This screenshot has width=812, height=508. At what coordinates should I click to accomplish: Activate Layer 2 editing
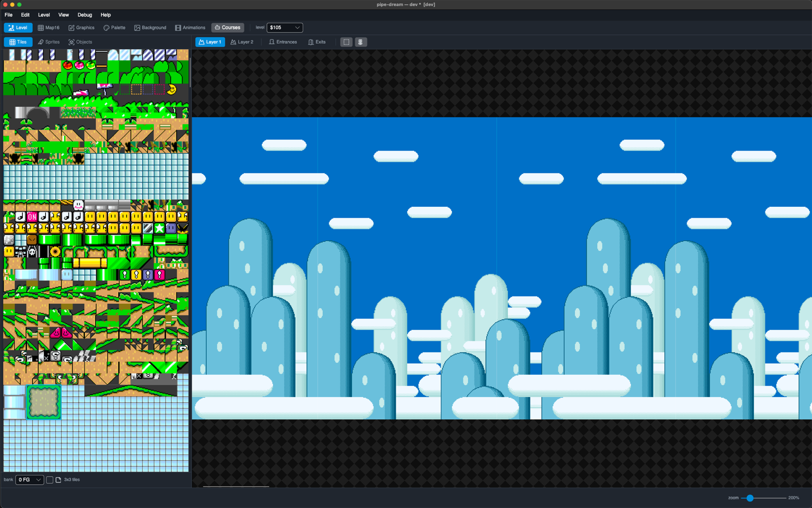242,42
